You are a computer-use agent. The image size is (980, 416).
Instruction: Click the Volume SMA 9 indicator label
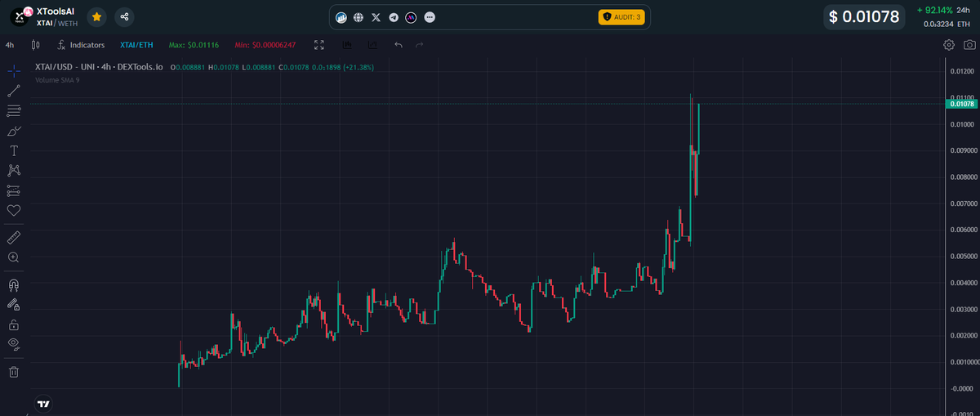(57, 80)
